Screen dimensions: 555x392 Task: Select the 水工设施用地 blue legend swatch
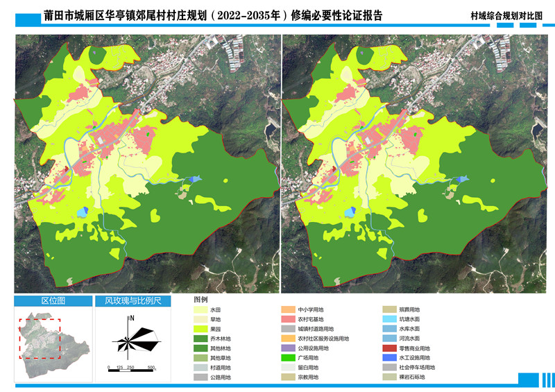[391, 358]
